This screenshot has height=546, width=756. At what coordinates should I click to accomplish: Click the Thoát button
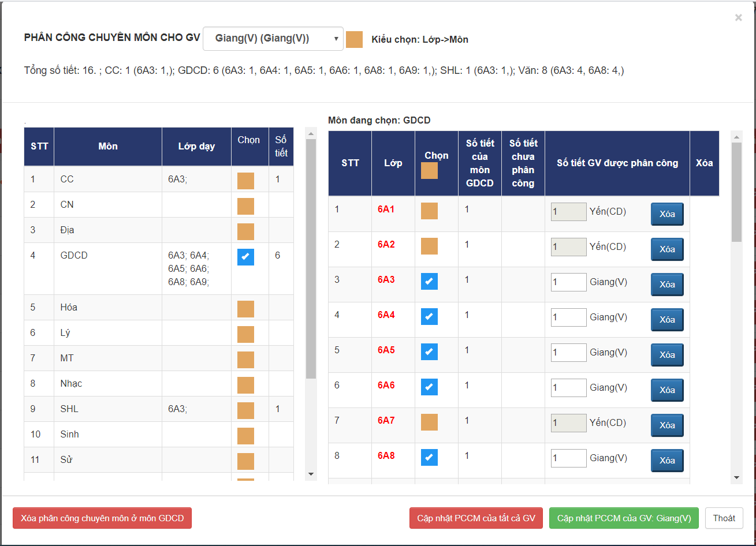(x=724, y=518)
